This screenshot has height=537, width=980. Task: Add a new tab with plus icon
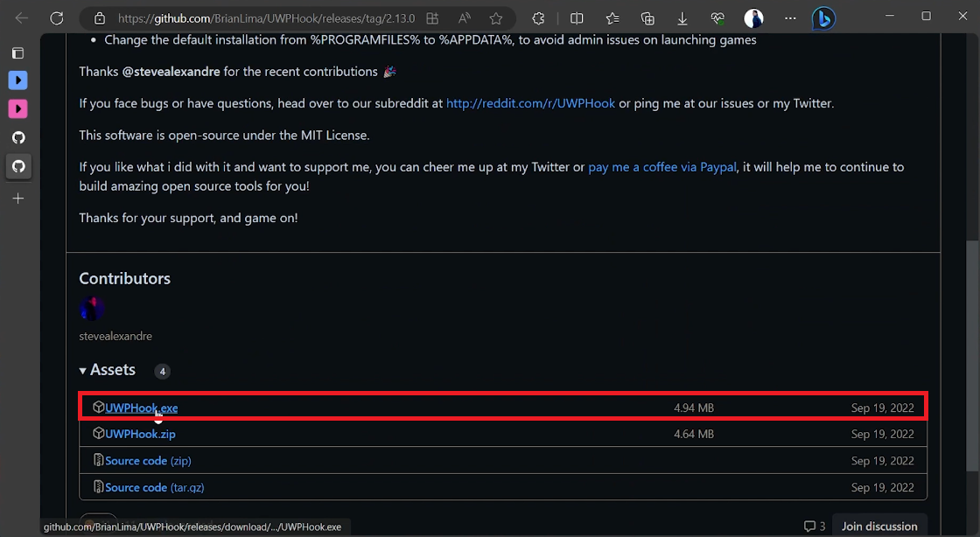[18, 199]
